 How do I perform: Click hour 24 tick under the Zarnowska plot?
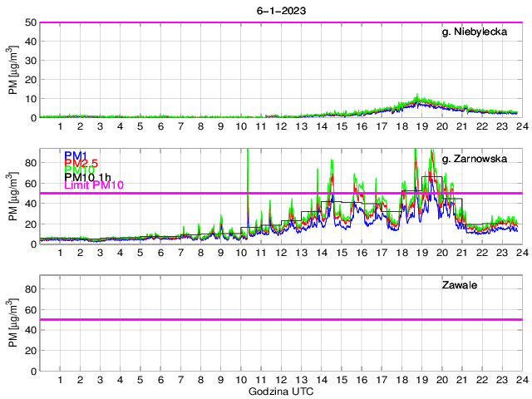(520, 253)
